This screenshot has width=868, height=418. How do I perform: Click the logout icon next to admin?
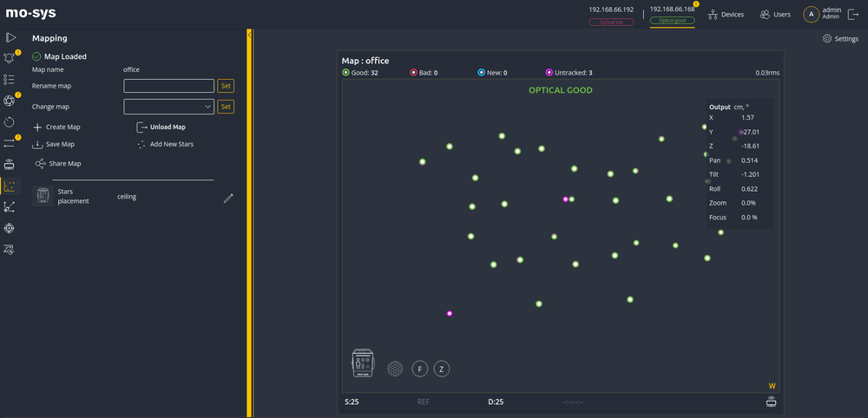(853, 14)
